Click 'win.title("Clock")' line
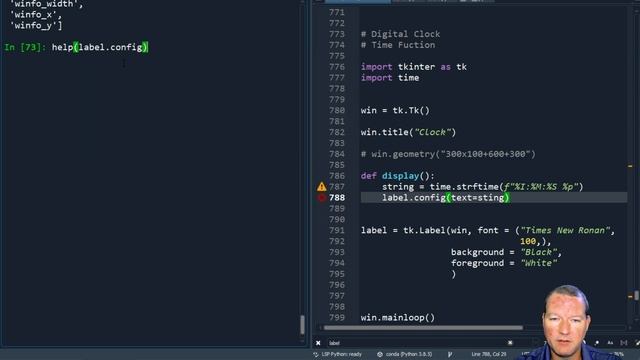 coord(408,132)
